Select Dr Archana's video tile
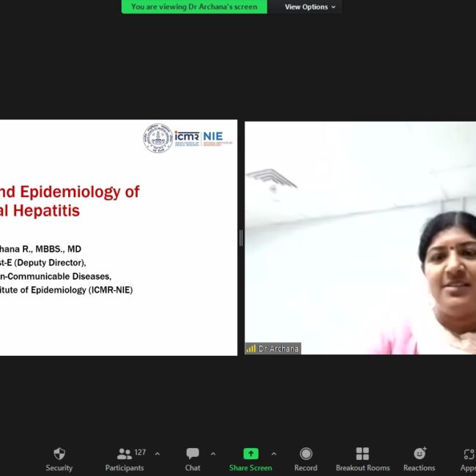 click(x=360, y=234)
